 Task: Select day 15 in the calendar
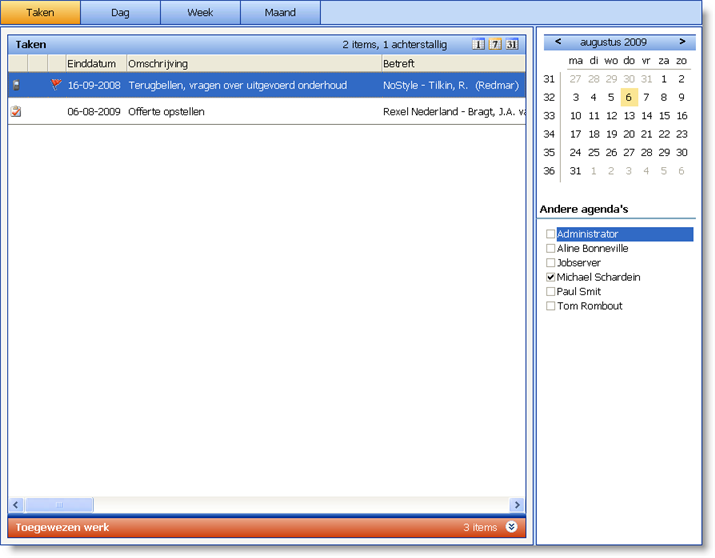click(664, 116)
